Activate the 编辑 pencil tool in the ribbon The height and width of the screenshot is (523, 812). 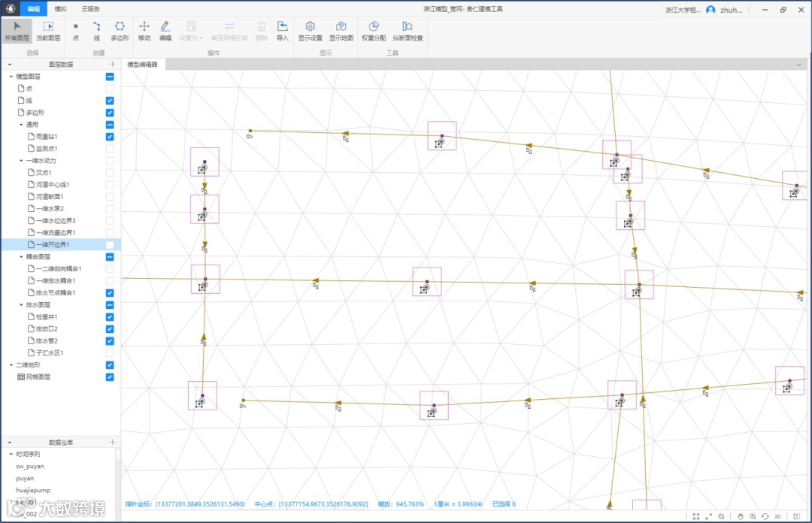coord(165,31)
